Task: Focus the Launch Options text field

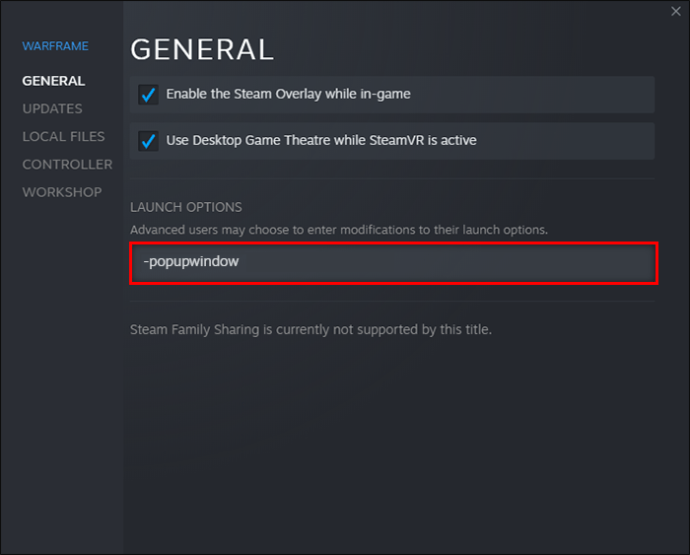Action: point(393,262)
